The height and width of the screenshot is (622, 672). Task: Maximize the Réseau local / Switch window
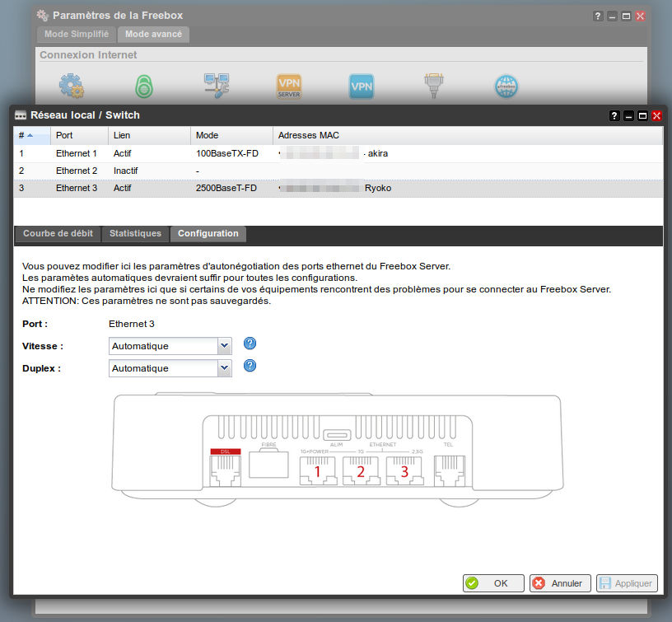tap(642, 115)
